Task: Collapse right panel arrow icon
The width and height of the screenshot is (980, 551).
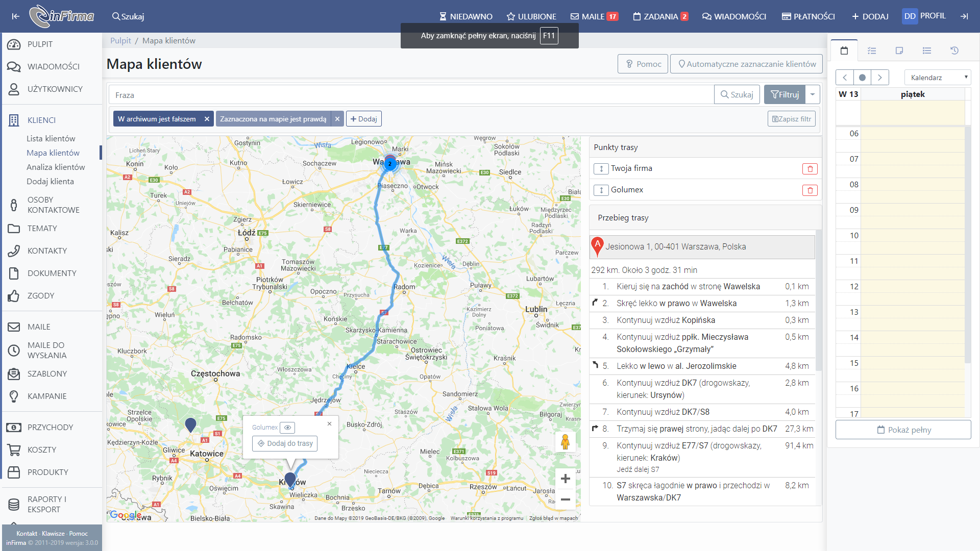Action: point(964,16)
